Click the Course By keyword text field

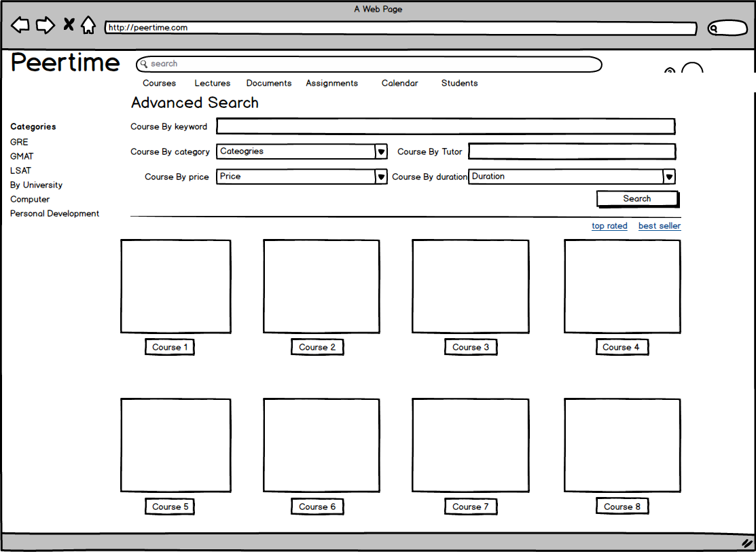(x=445, y=126)
